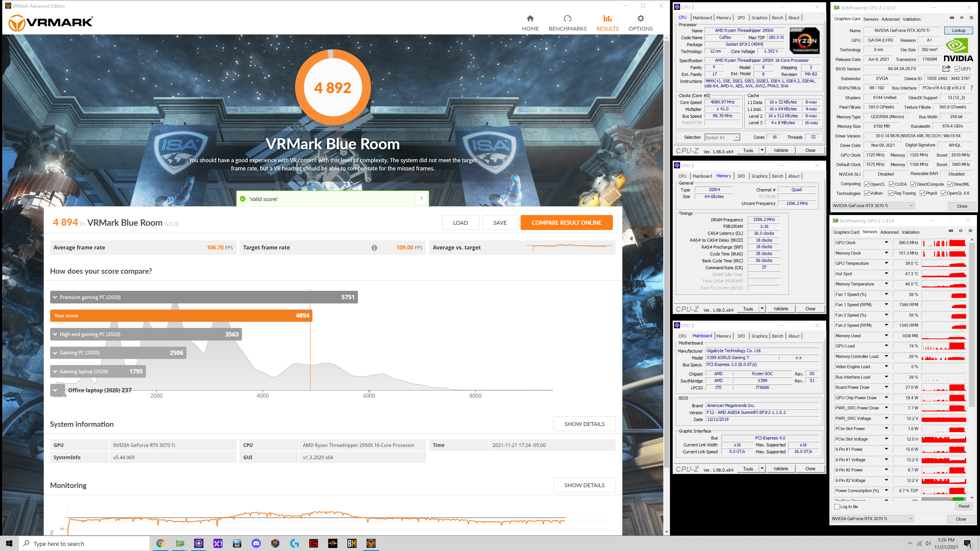Click the SAVE result button

[x=499, y=222]
